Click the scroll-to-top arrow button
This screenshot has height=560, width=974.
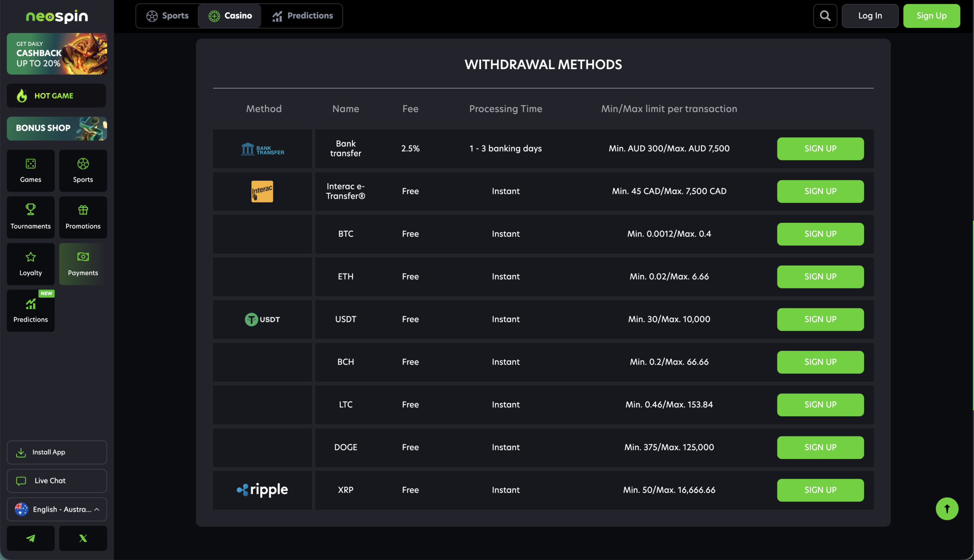(x=947, y=509)
